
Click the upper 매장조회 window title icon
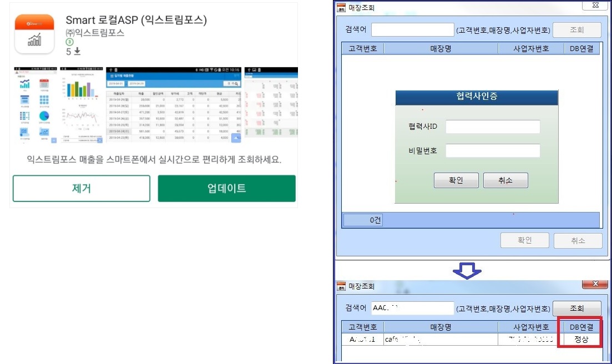point(341,8)
